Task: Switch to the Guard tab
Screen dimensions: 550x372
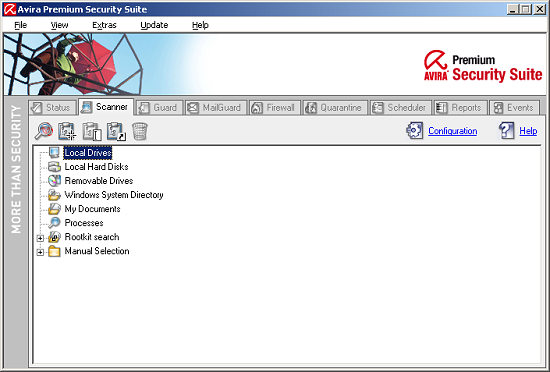Action: 160,108
